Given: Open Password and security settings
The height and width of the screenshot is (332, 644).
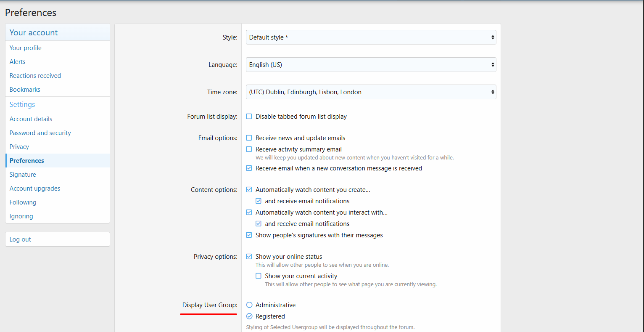Looking at the screenshot, I should pos(40,133).
